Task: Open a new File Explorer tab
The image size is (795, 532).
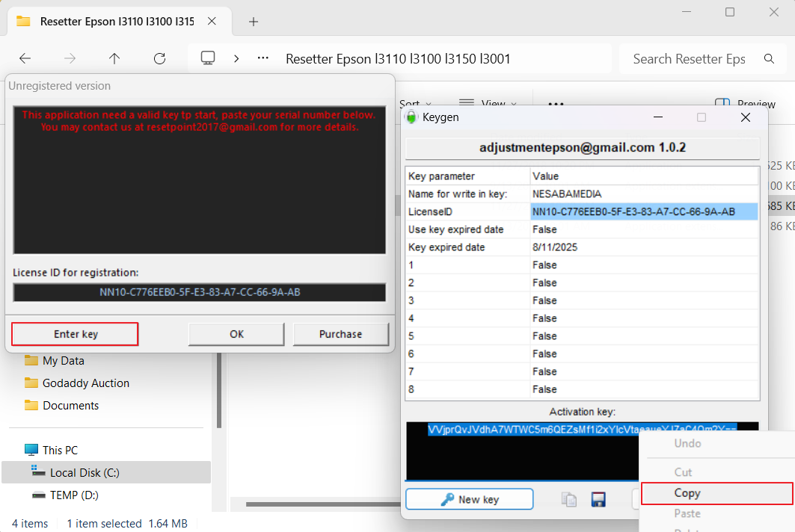Action: click(x=254, y=21)
